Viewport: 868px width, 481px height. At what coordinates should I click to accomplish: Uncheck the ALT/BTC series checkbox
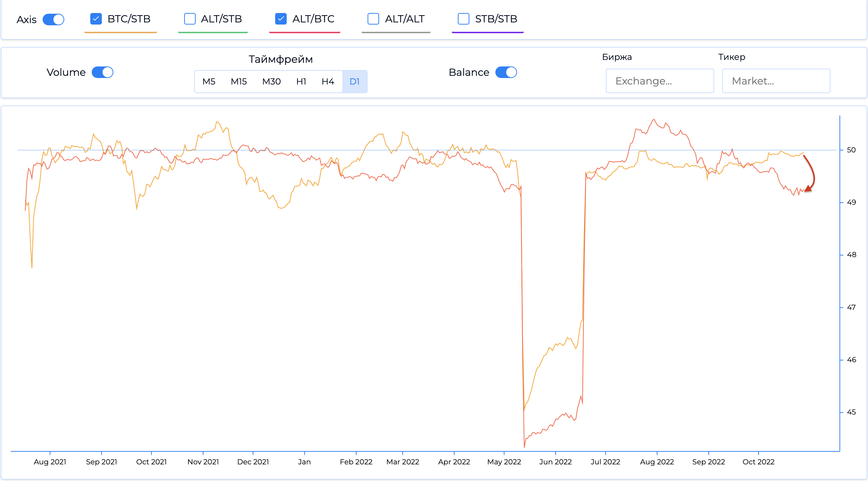pyautogui.click(x=281, y=19)
